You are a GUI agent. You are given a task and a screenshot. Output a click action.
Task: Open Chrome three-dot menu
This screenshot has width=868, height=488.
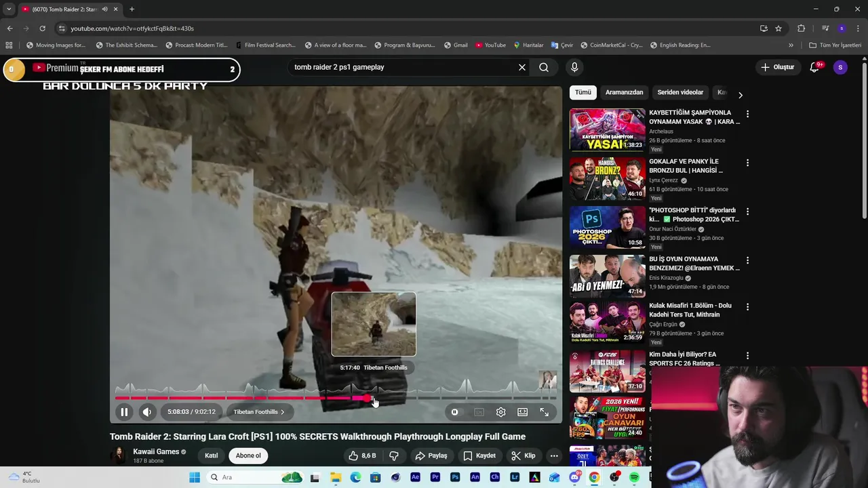(x=859, y=28)
